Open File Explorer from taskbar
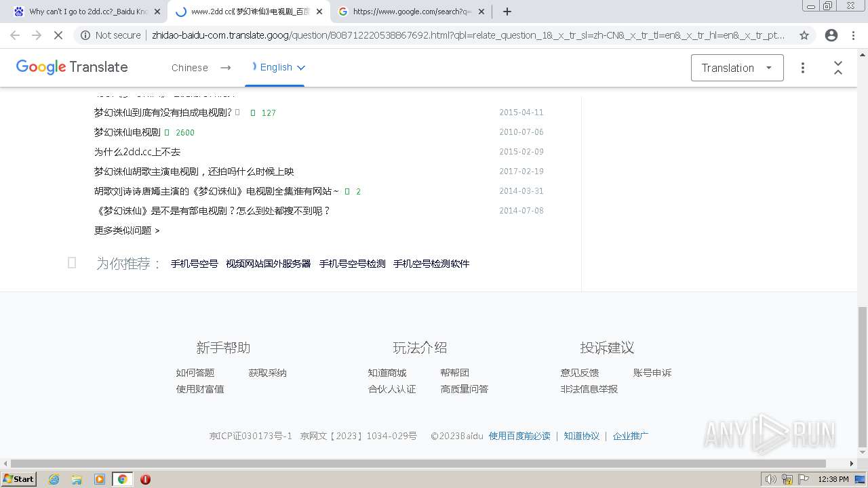Screen dimensions: 868x488 (77, 479)
